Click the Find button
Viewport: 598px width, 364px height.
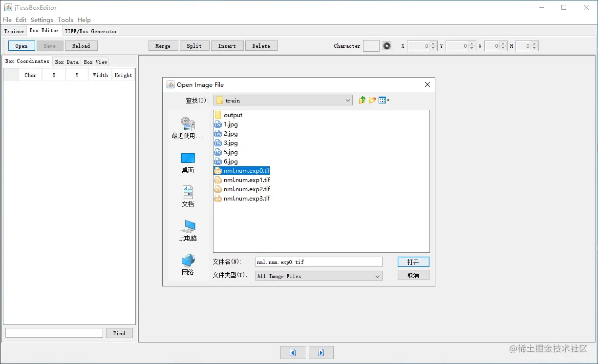[119, 333]
